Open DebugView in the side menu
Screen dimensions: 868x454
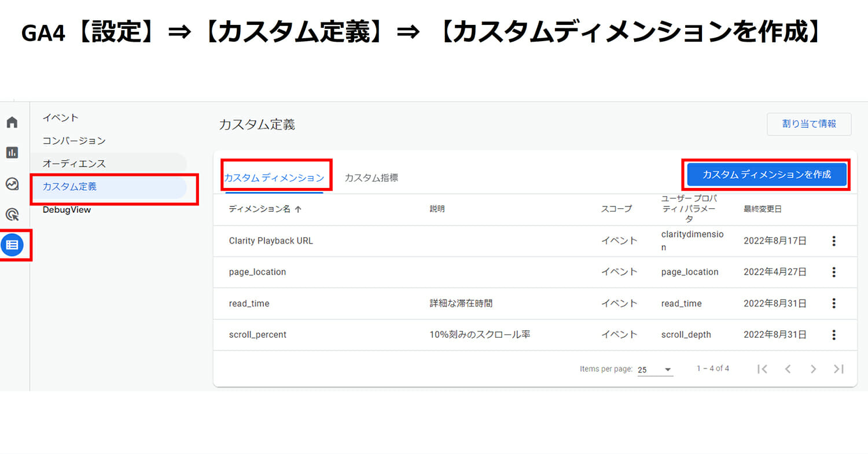67,210
